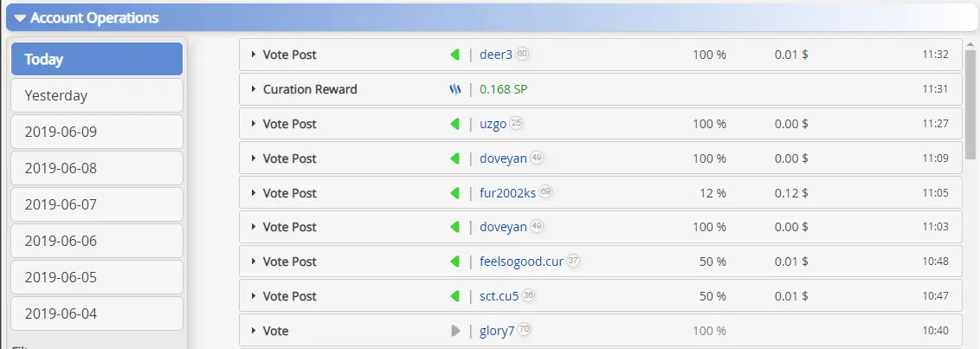The image size is (980, 349).
Task: Click the 0.168 SP reward amount
Action: (x=503, y=89)
